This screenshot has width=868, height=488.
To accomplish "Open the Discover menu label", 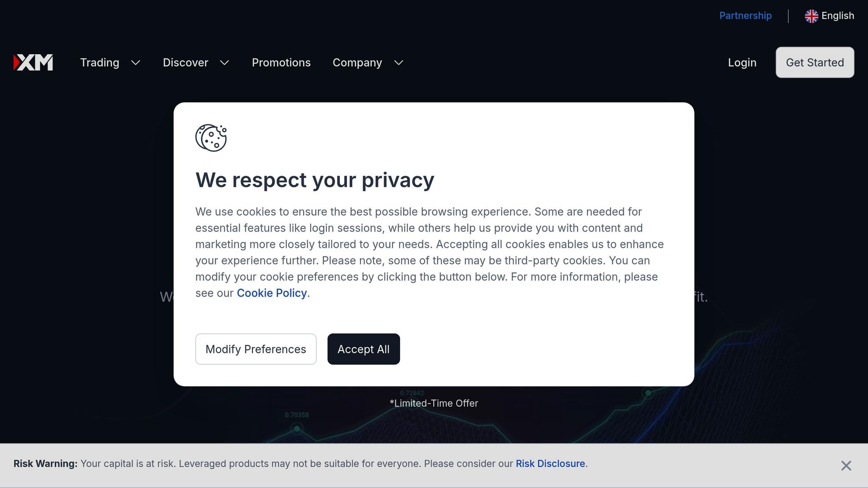I will click(x=186, y=63).
